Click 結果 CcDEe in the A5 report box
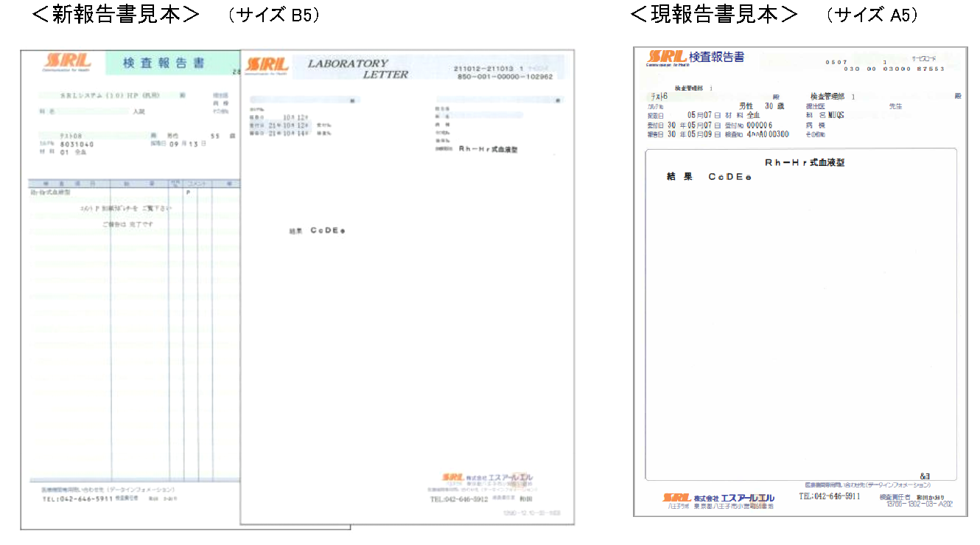This screenshot has height=545, width=980. pyautogui.click(x=708, y=177)
